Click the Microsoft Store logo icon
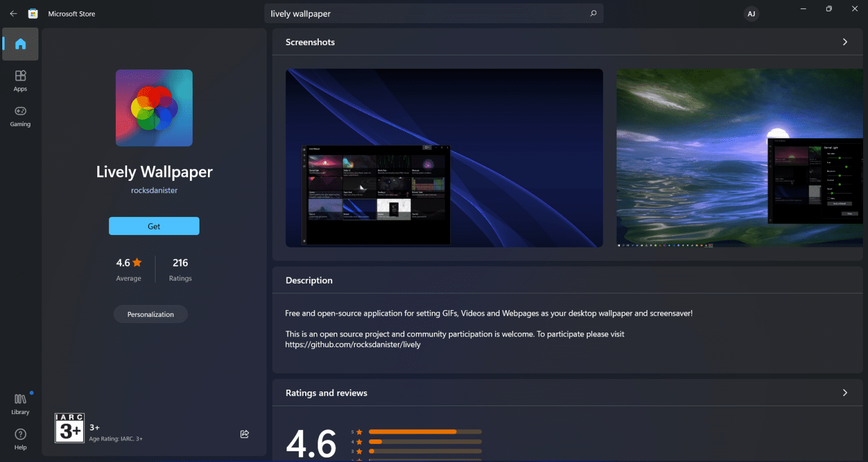This screenshot has height=462, width=868. tap(33, 14)
